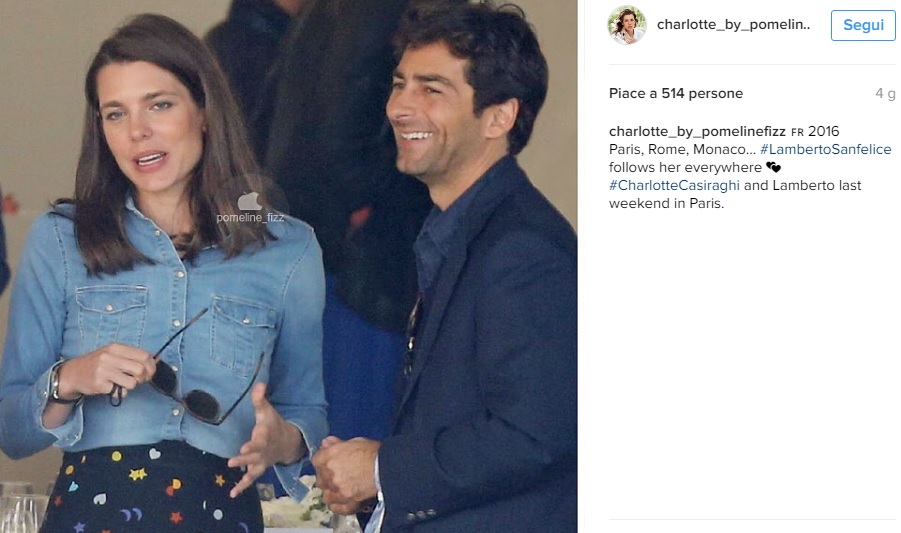Click the two-hearts emoji in the caption

click(773, 167)
